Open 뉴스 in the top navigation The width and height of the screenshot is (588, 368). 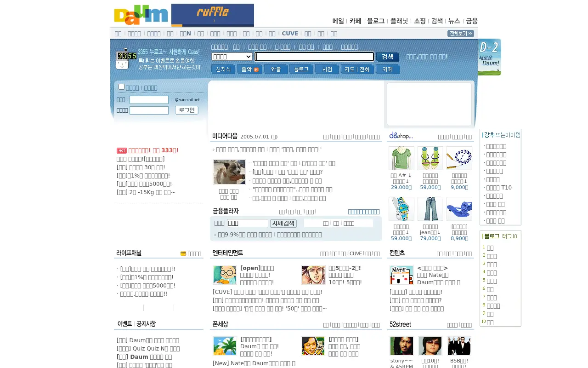point(454,21)
